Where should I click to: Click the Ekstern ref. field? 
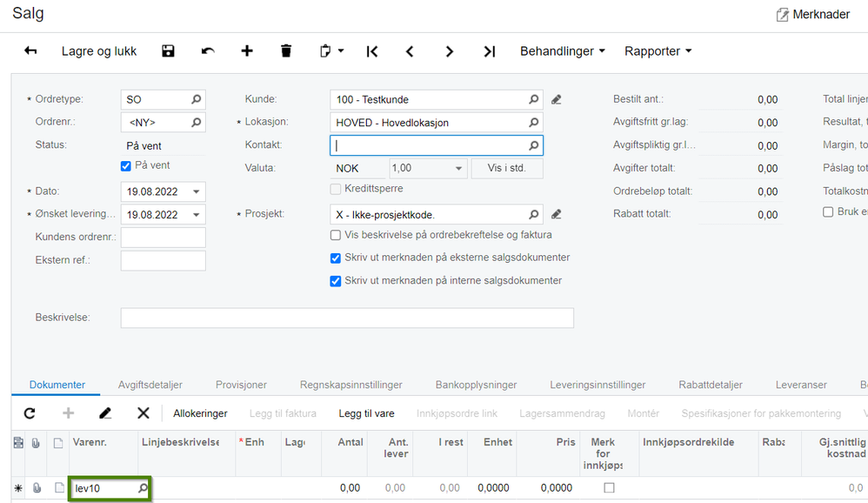[x=163, y=260]
